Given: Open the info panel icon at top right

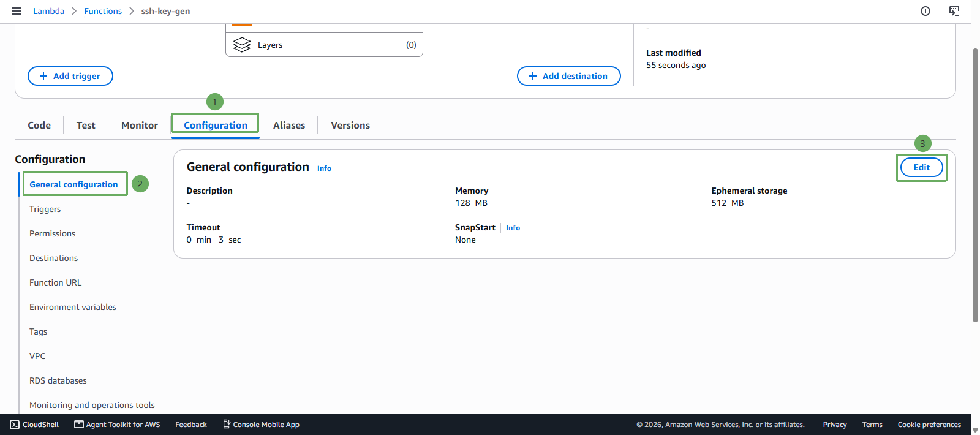Looking at the screenshot, I should pyautogui.click(x=925, y=11).
